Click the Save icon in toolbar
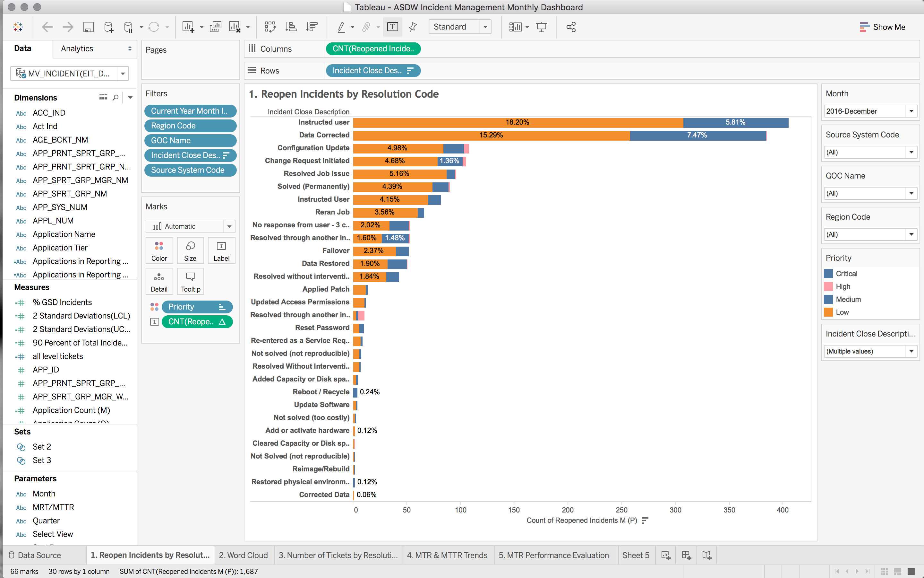The image size is (924, 578). (x=88, y=27)
